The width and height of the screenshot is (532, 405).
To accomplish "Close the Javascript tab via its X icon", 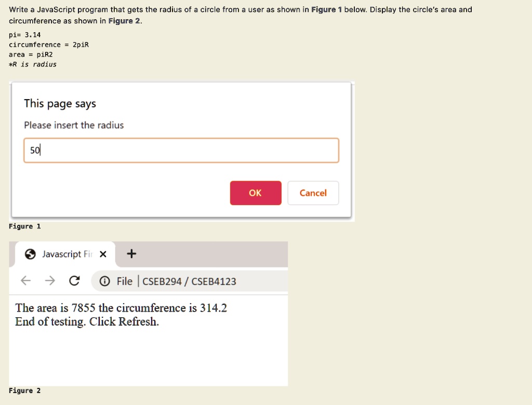I will [102, 254].
